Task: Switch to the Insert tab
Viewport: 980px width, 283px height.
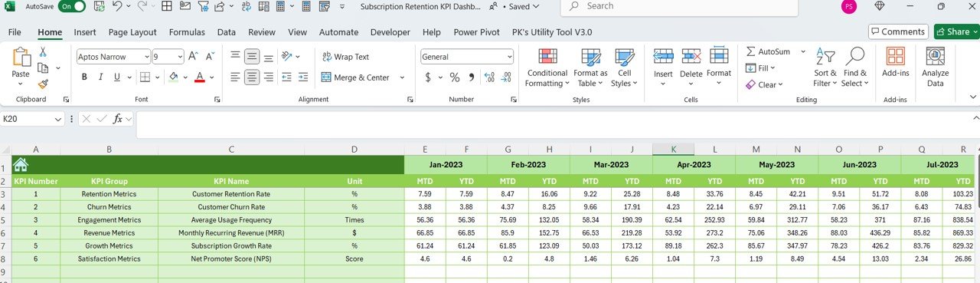Action: point(85,32)
